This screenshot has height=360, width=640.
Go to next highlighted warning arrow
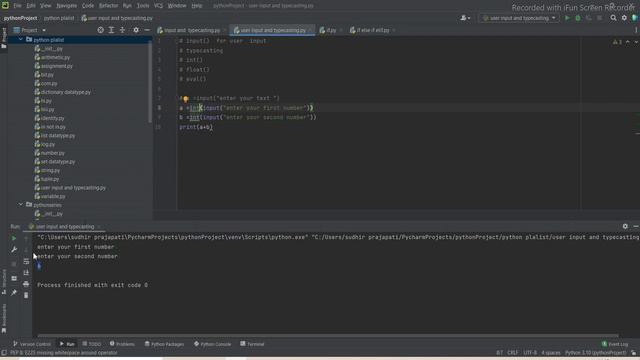[636, 42]
